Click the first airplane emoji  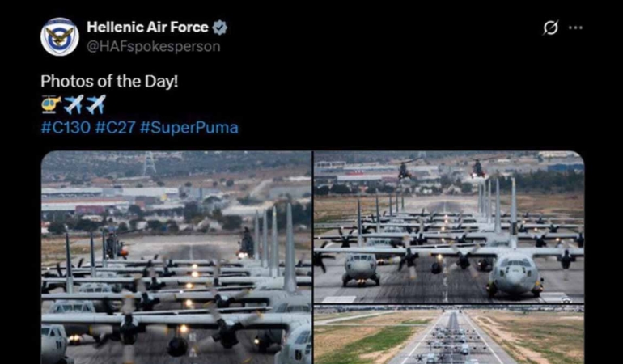click(x=74, y=104)
